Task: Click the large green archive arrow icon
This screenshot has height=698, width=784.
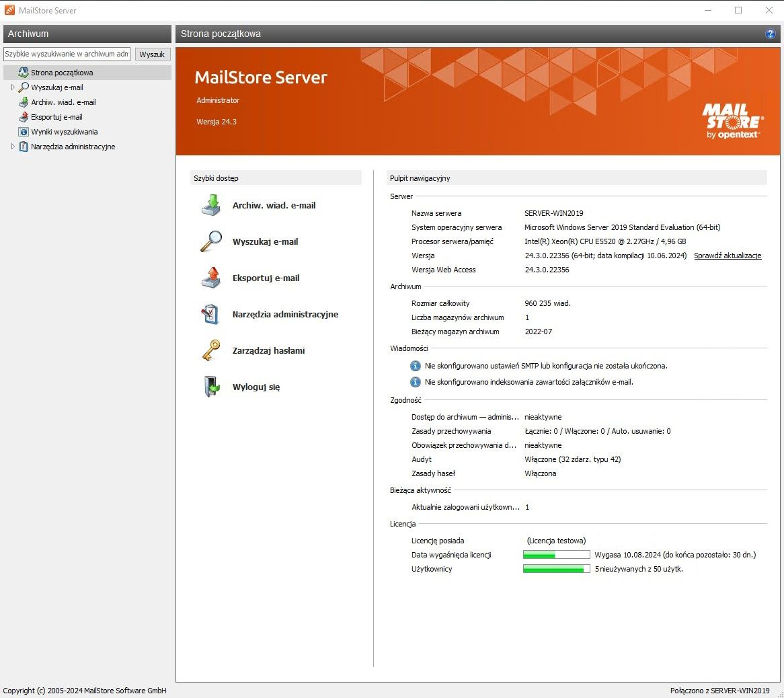Action: 212,205
